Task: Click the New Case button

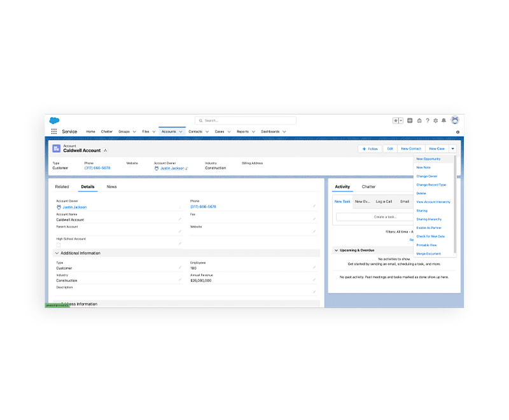Action: pyautogui.click(x=437, y=149)
